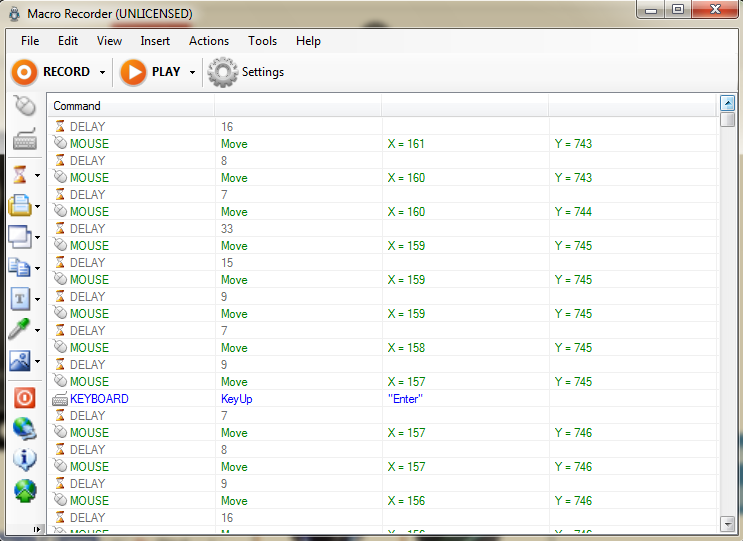Select the MOUSE row with X = 158
Screen dimensions: 743x541
click(383, 348)
